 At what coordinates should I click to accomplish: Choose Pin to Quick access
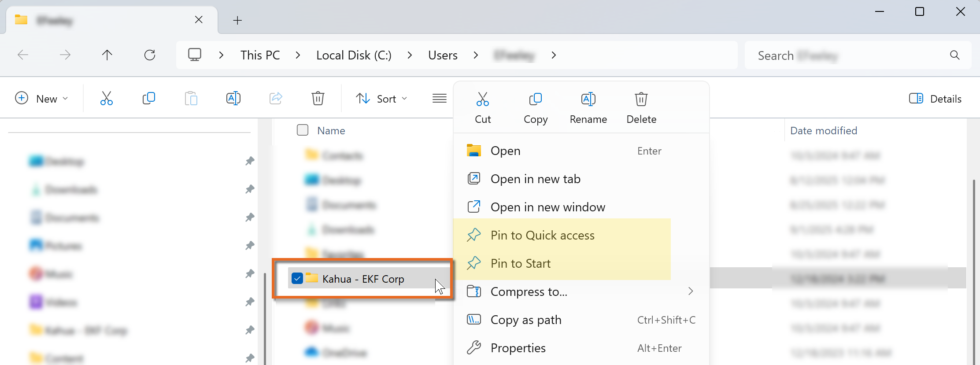click(x=542, y=236)
